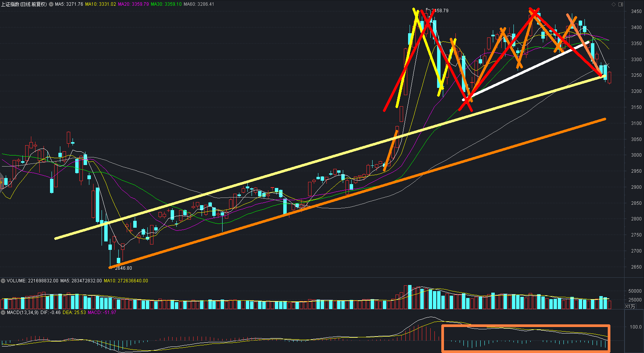Select the MA60: 3286.41 label
This screenshot has width=644, height=353.
(199, 4)
